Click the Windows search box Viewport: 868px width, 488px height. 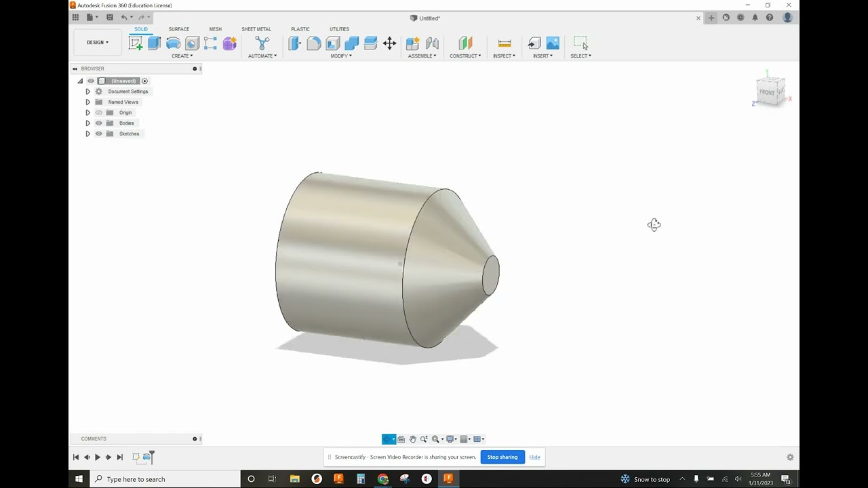pos(165,479)
